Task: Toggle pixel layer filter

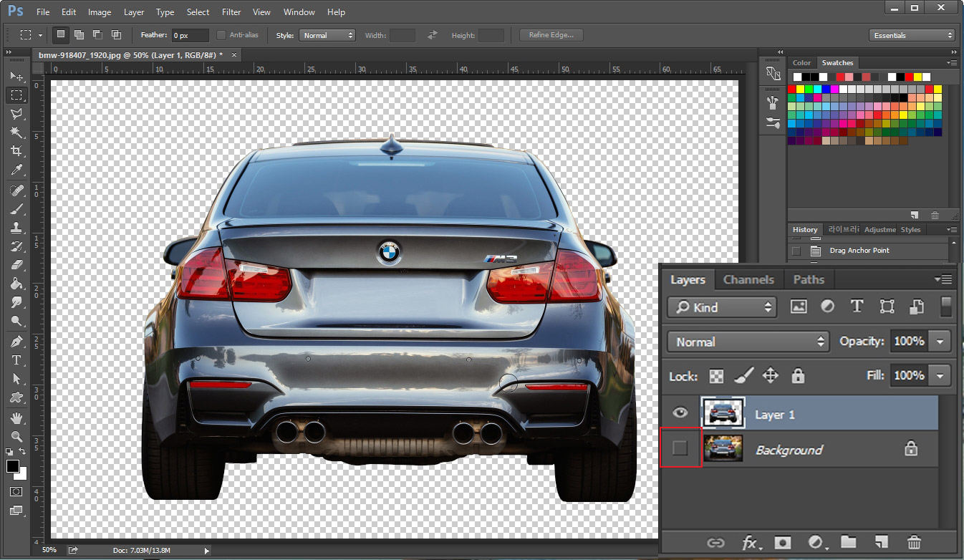Action: pyautogui.click(x=799, y=306)
